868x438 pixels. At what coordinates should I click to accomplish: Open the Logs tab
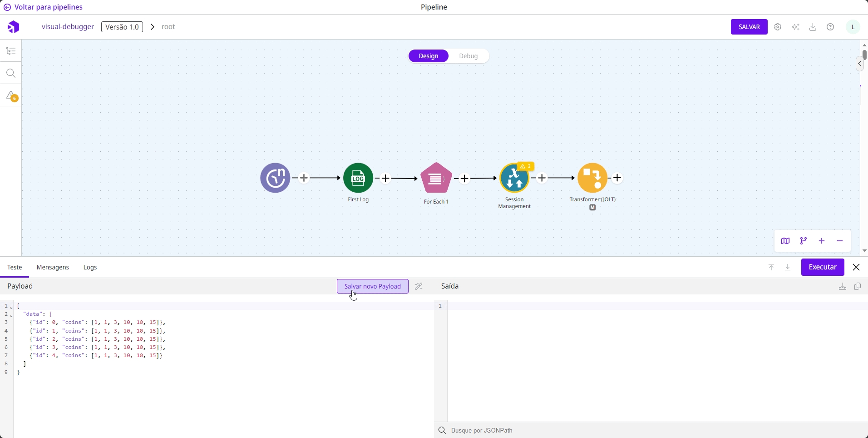pos(90,268)
